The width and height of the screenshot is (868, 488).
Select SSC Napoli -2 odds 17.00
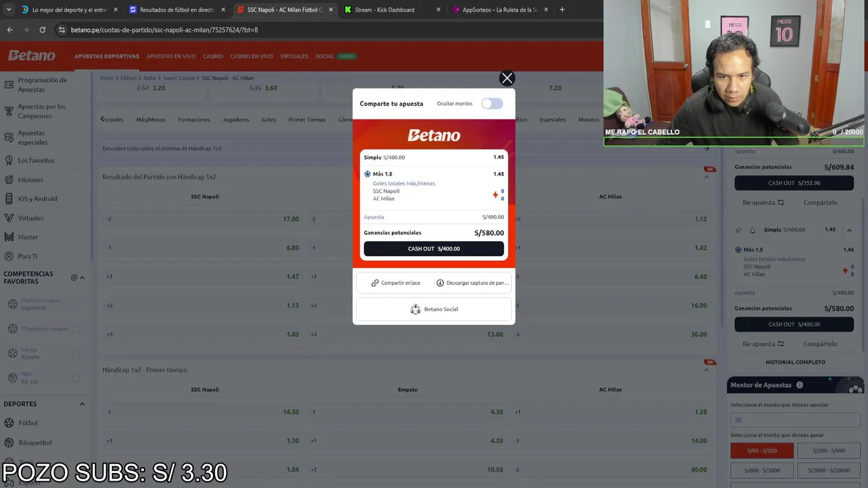pyautogui.click(x=203, y=219)
